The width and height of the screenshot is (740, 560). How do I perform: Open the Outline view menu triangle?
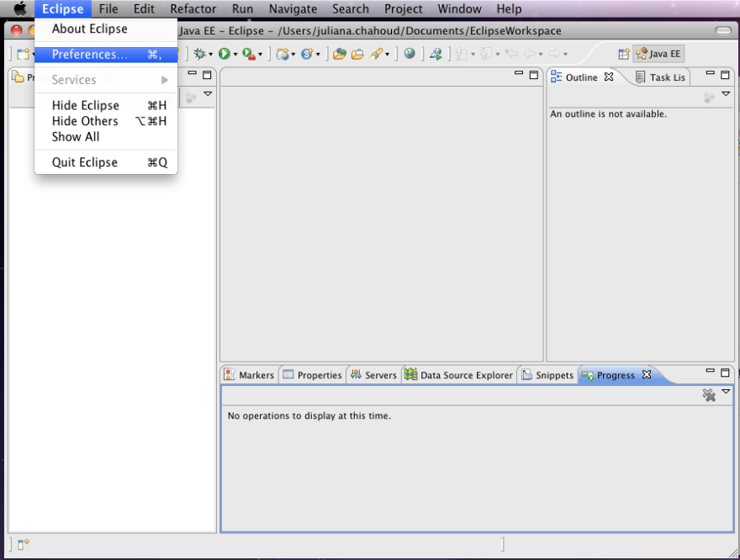[x=726, y=94]
